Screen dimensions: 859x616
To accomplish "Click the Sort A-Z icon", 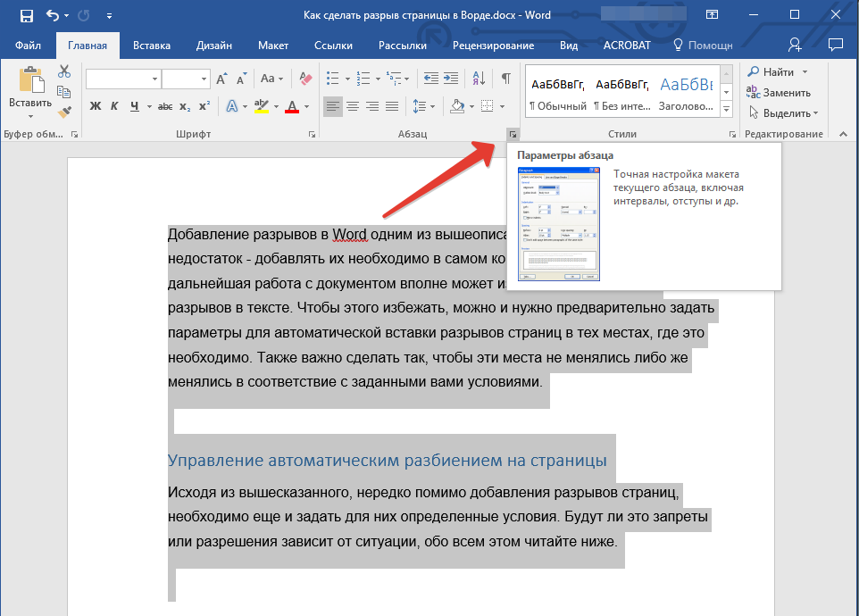I will pyautogui.click(x=478, y=79).
